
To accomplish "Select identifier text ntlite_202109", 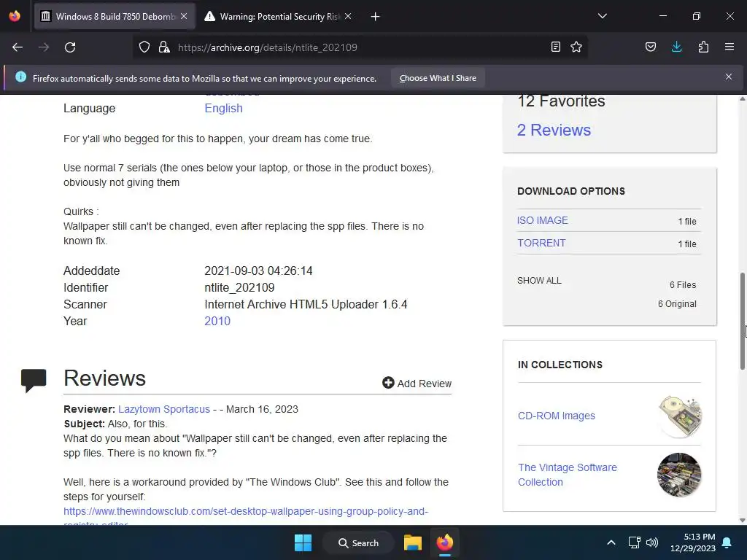I will pyautogui.click(x=239, y=287).
